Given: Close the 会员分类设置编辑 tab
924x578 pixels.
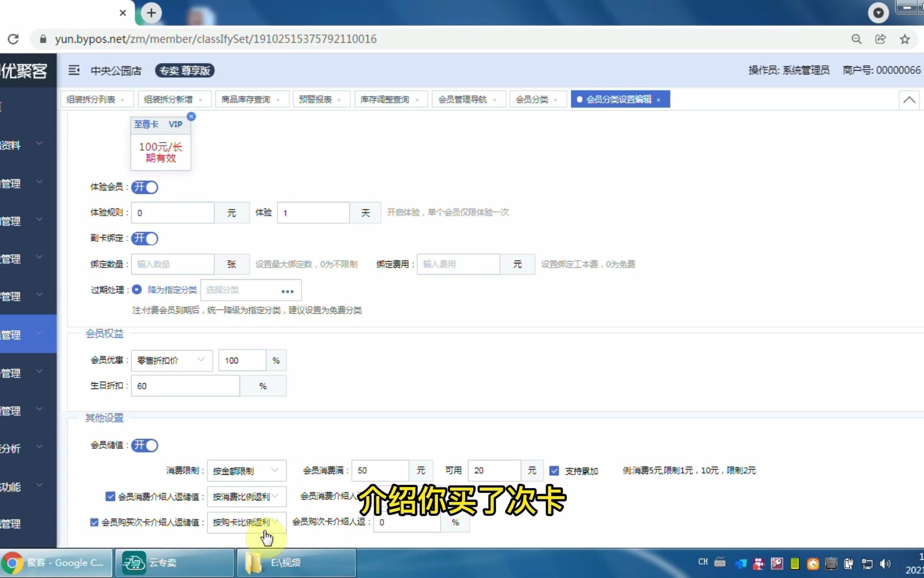Looking at the screenshot, I should click(x=659, y=100).
